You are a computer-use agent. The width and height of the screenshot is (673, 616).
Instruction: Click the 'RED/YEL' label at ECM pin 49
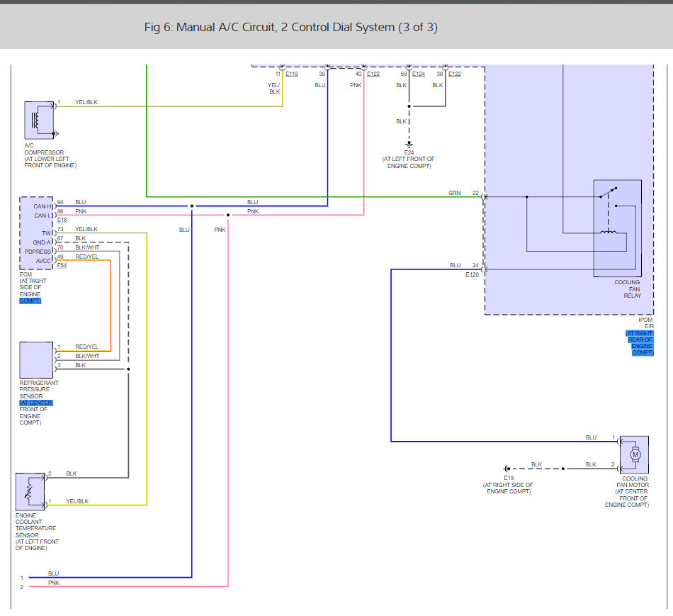tap(86, 257)
